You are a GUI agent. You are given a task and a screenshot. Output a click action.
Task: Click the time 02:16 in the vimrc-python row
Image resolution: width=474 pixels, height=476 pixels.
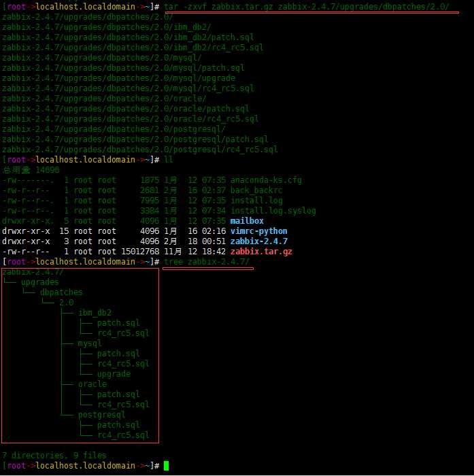pyautogui.click(x=214, y=231)
